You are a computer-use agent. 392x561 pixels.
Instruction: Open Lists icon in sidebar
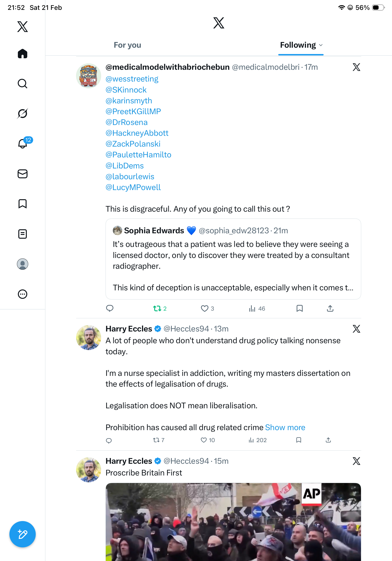pos(23,234)
